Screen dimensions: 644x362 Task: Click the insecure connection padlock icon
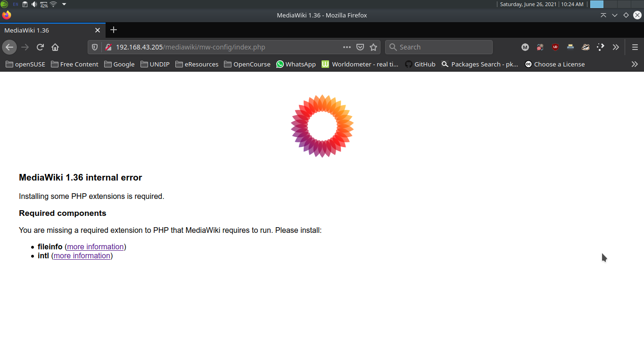click(x=108, y=47)
